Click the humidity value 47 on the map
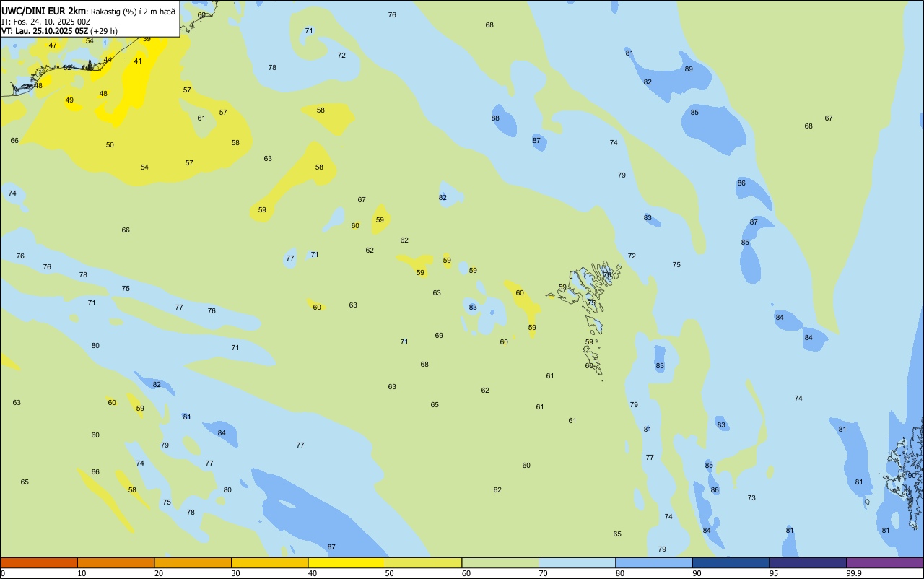924x579 pixels. pos(53,45)
